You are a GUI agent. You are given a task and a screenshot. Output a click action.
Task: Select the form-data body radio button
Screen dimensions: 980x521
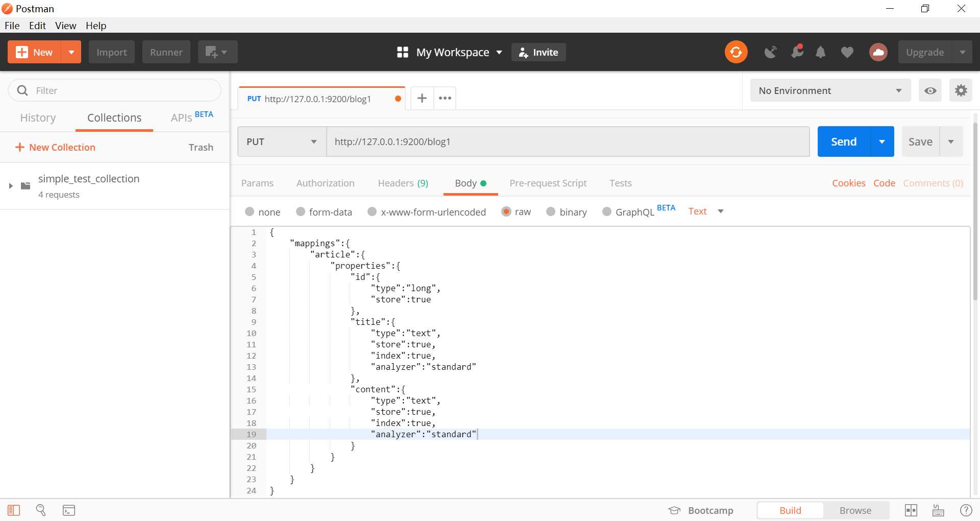[301, 211]
